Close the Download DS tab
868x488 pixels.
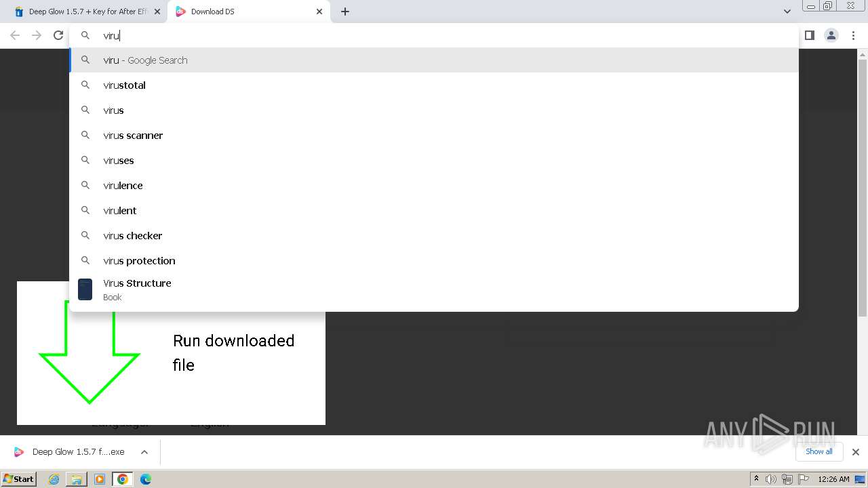(x=319, y=12)
